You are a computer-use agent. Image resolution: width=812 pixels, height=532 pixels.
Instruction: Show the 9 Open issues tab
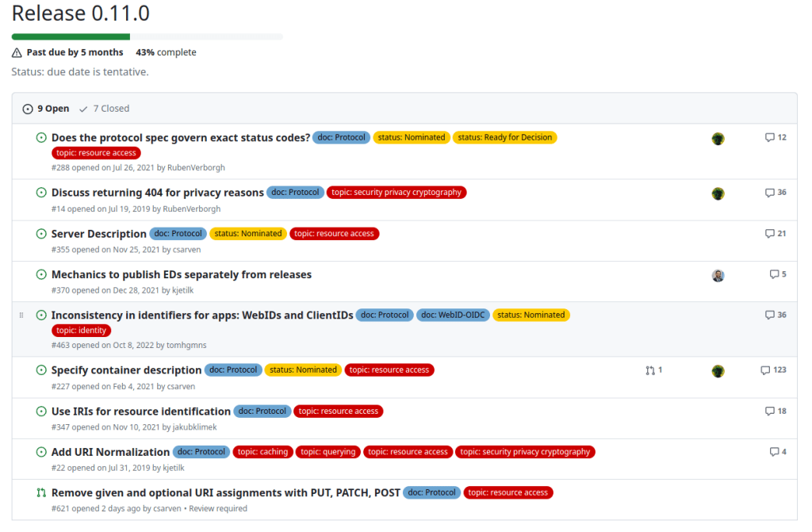click(46, 109)
